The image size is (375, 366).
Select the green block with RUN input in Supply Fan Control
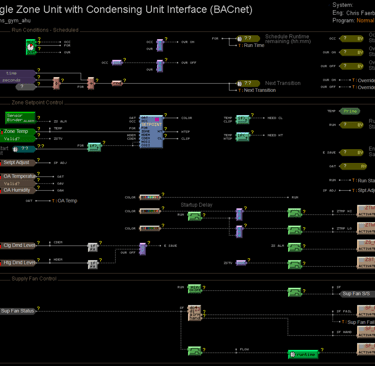tap(195, 289)
